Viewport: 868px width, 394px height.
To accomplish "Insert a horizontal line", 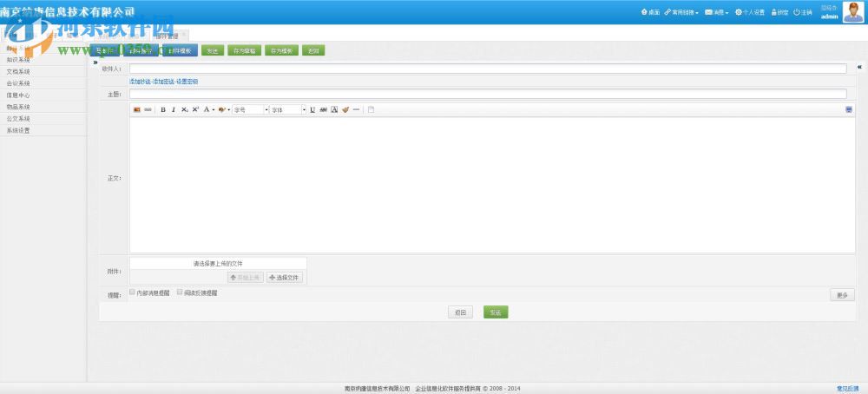I will coord(356,110).
